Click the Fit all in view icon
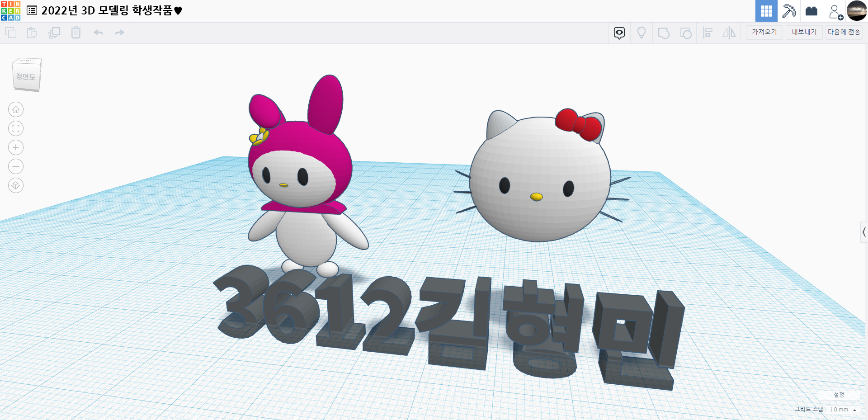Viewport: 868px width, 420px height. click(16, 128)
